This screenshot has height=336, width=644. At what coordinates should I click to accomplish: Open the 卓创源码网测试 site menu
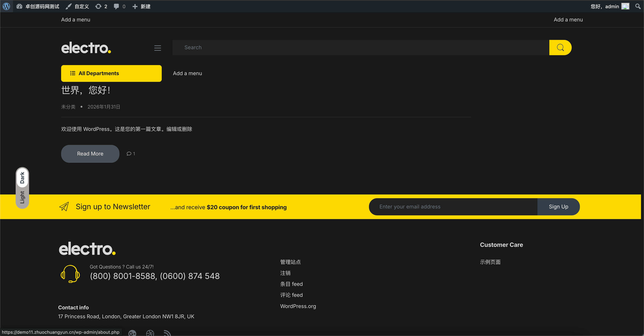tap(37, 6)
